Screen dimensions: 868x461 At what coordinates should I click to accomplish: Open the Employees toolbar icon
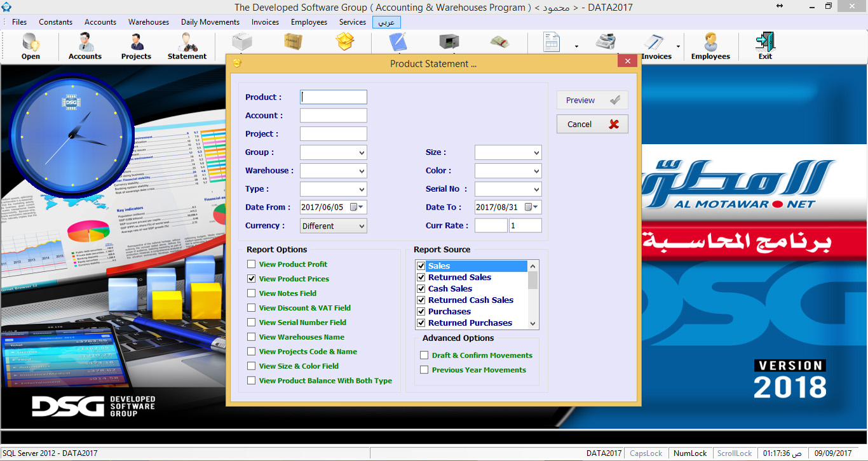(710, 46)
